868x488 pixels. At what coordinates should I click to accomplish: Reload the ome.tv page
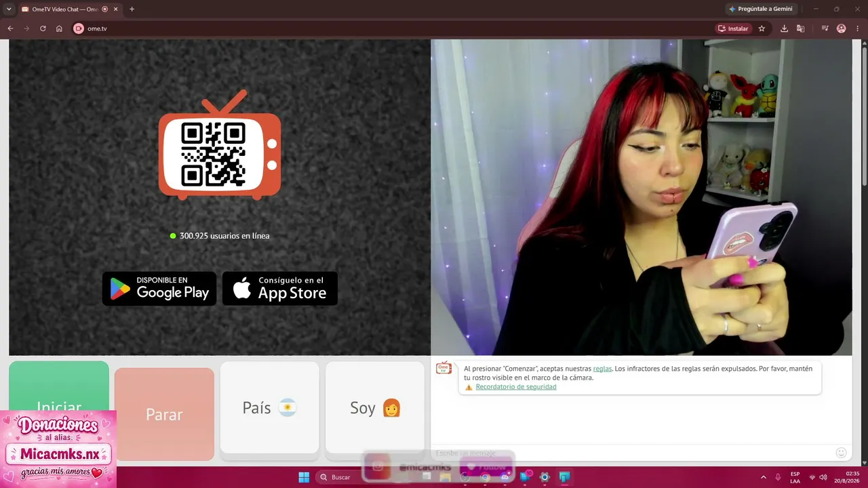43,28
